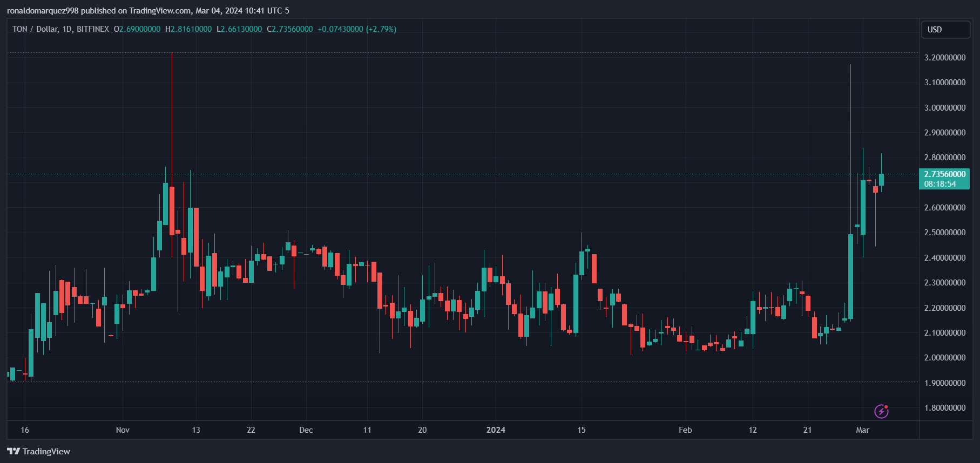
Task: Click the Mar date label on time axis
Action: (x=863, y=430)
